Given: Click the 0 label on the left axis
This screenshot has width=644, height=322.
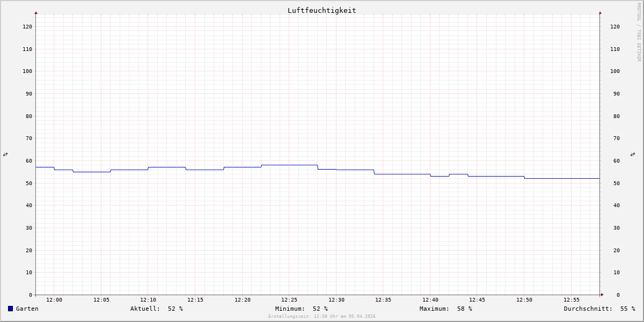Looking at the screenshot, I should click(31, 295).
